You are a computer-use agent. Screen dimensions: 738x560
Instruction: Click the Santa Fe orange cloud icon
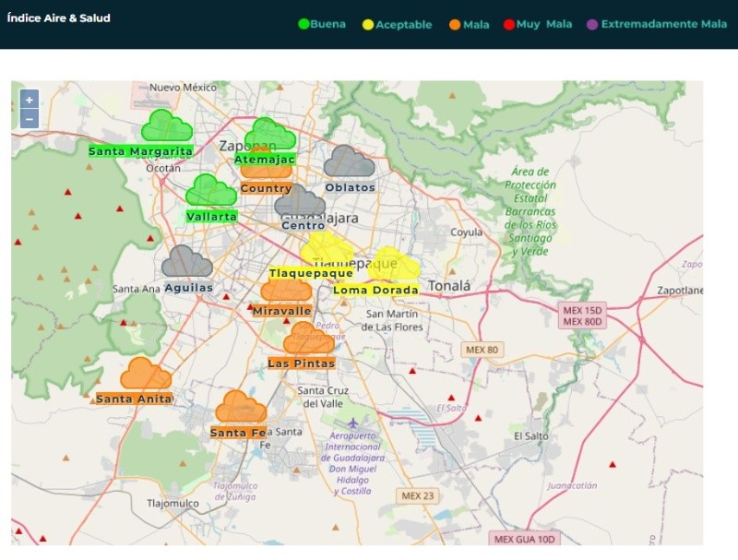[x=241, y=408]
